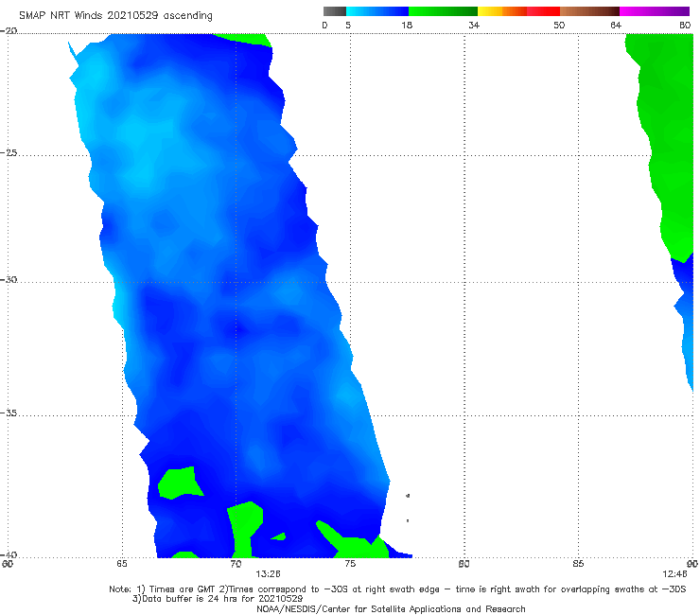Viewport: 700px width, 615px height.
Task: Click the swath time '13:28'
Action: [268, 574]
